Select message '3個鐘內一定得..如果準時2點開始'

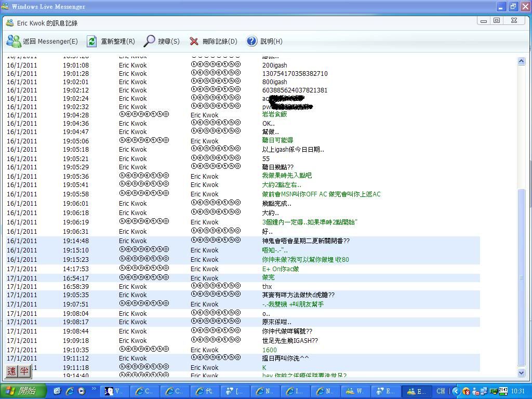(x=310, y=222)
